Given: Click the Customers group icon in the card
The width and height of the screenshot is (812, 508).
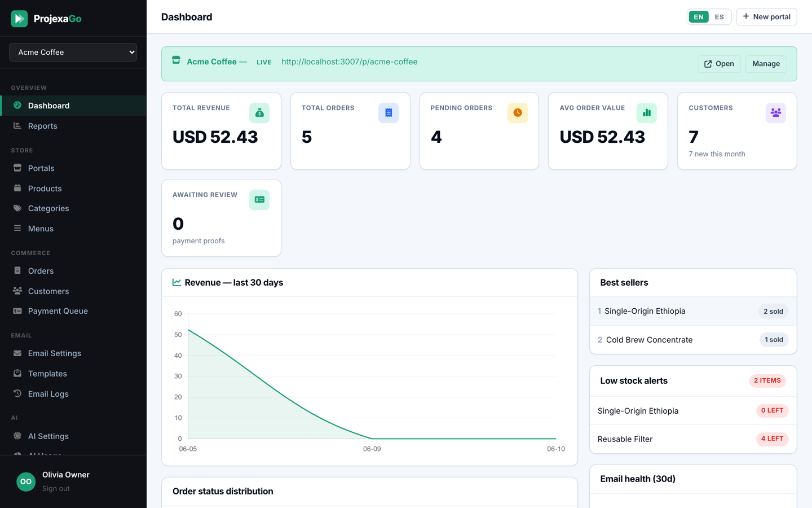Looking at the screenshot, I should pos(776,113).
